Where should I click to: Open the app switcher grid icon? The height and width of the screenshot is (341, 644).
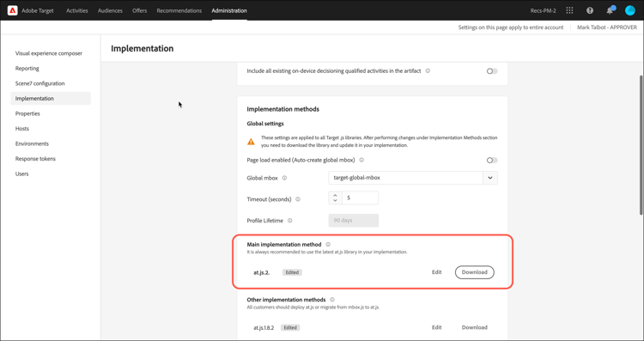click(x=569, y=10)
